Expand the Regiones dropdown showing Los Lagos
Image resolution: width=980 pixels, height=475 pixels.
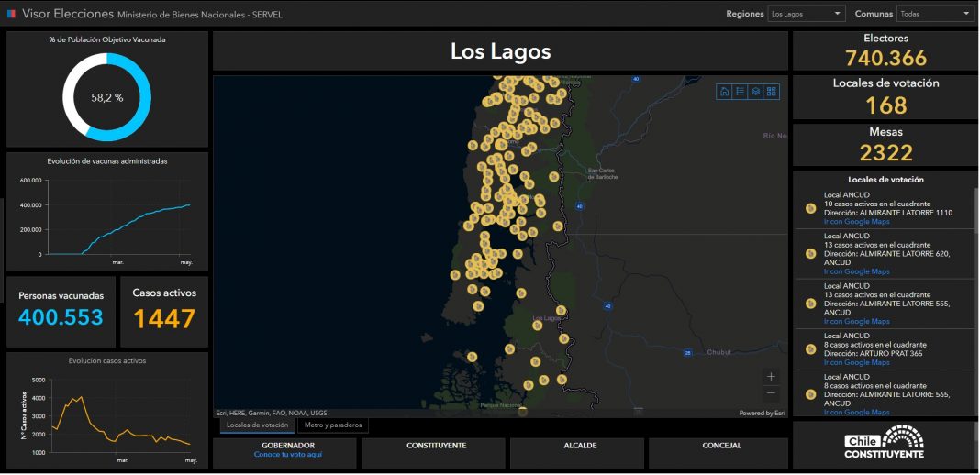pos(806,14)
